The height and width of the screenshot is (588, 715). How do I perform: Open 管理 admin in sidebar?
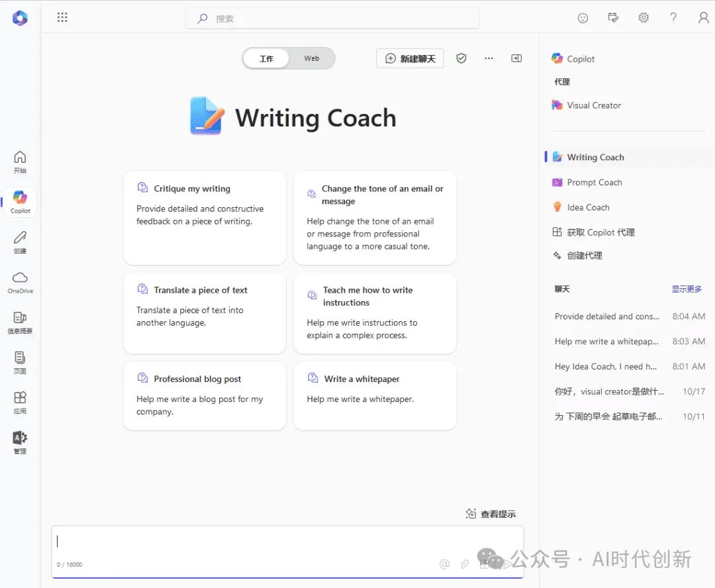pos(20,442)
